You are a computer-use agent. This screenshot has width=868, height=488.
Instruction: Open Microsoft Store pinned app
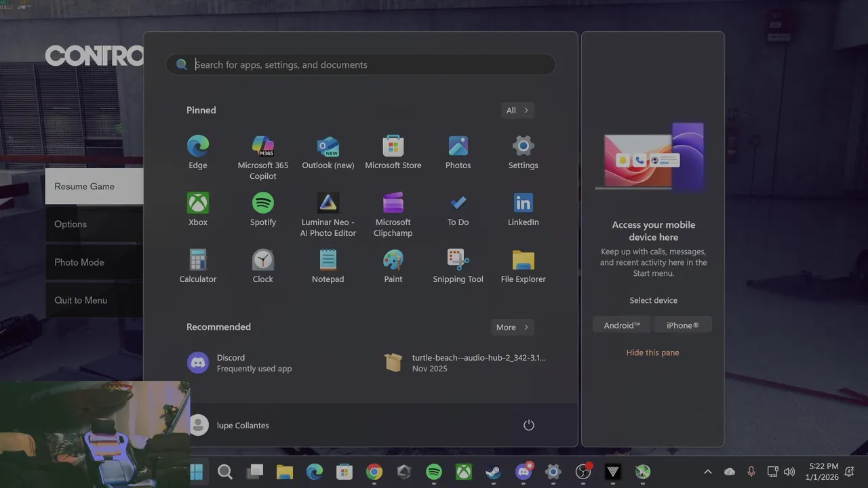coord(393,152)
